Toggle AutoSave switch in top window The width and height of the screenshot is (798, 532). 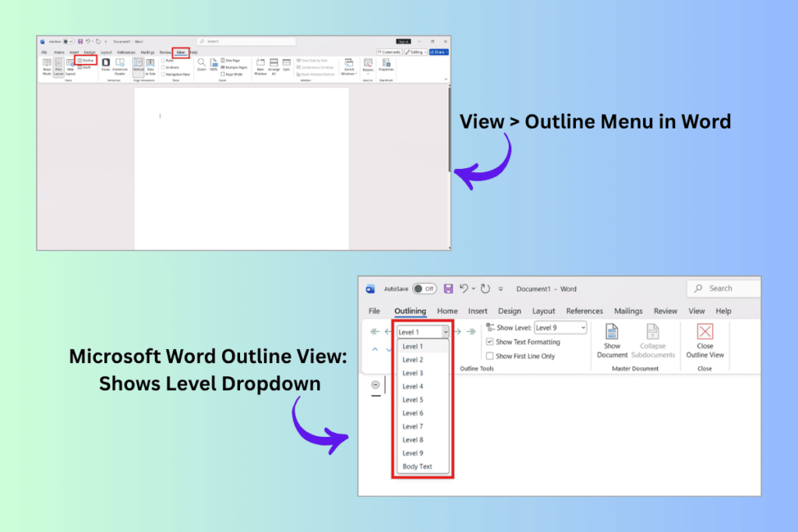[x=69, y=42]
